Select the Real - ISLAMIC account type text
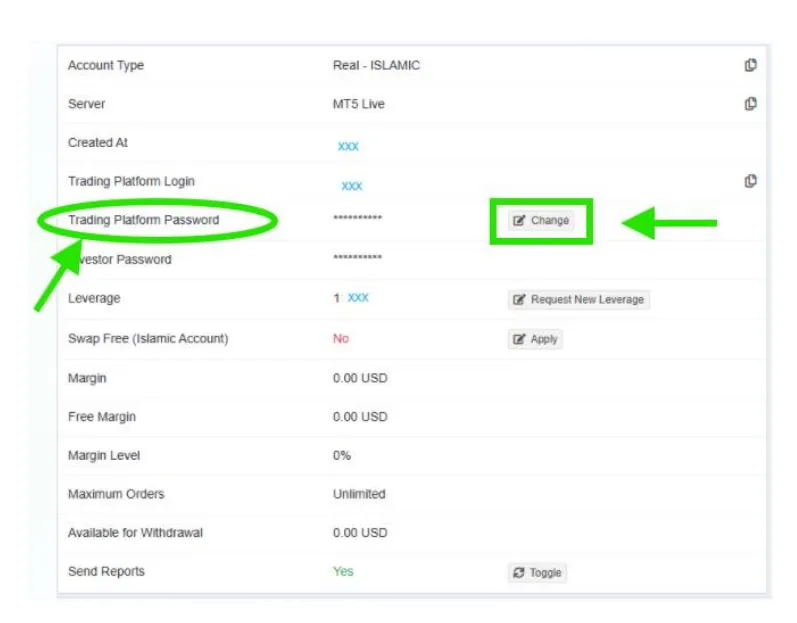Image resolution: width=797 pixels, height=623 pixels. [x=376, y=66]
